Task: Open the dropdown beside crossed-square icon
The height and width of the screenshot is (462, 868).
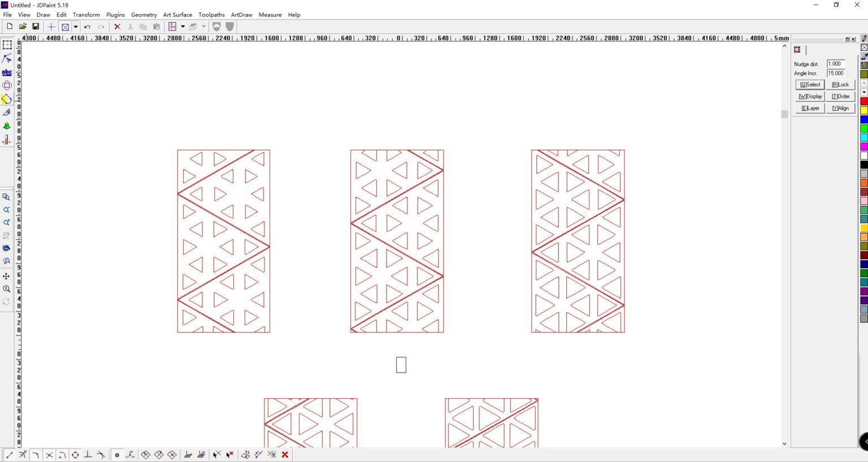Action: point(76,27)
